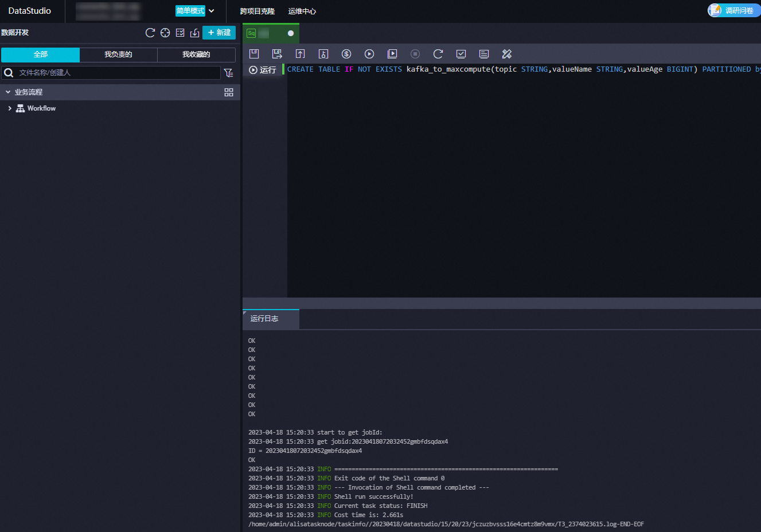Select the 全部 filter tab
This screenshot has height=532, width=761.
pyautogui.click(x=40, y=54)
